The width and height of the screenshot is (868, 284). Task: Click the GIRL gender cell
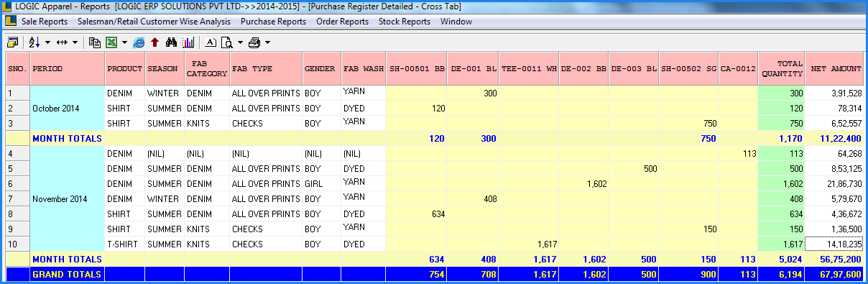(x=321, y=183)
